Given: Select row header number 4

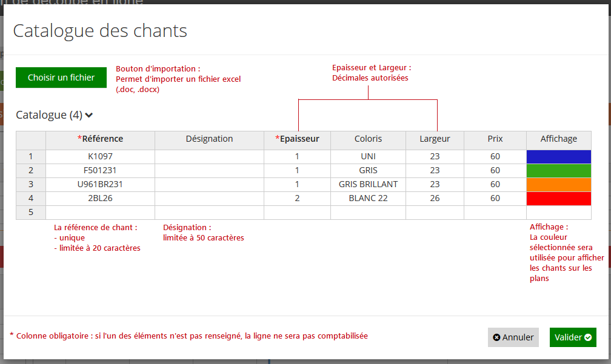Looking at the screenshot, I should coord(31,199).
